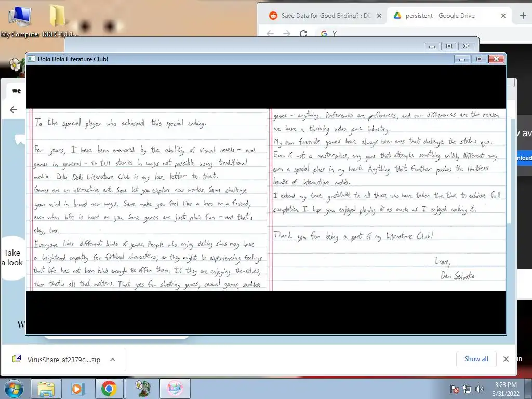Open the Doki Doki taskbar icon

tap(175, 389)
